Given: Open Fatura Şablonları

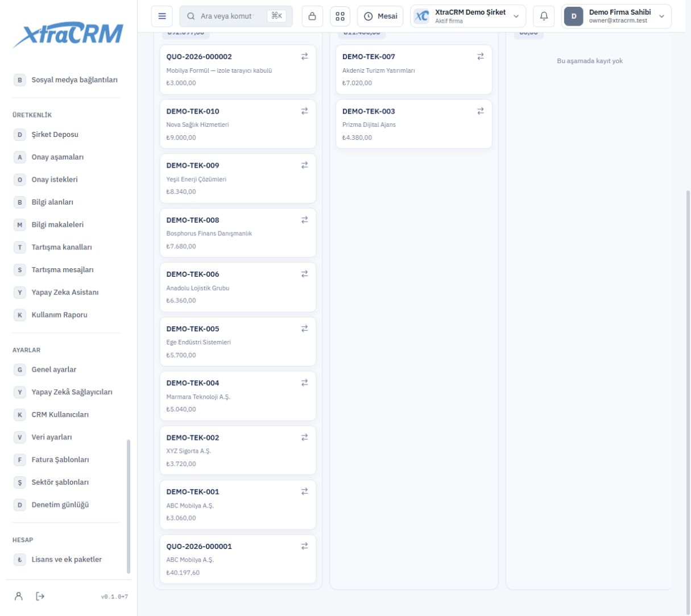Looking at the screenshot, I should [66, 460].
